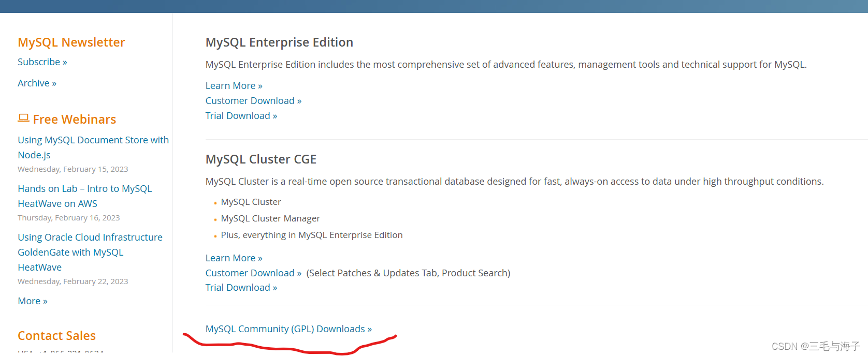
Task: Click the '(Select Patches & Updates Tab, Product Search)' note
Action: 409,273
